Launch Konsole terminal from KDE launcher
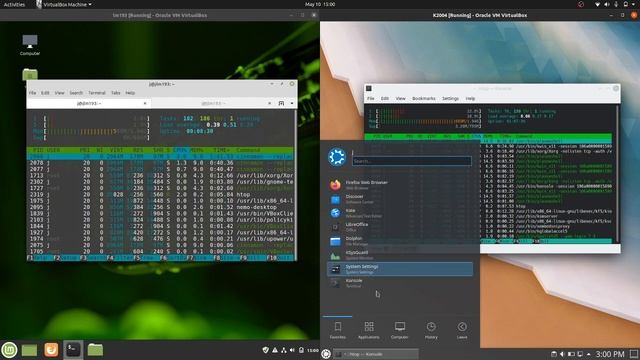Image resolution: width=640 pixels, height=360 pixels. [x=400, y=283]
